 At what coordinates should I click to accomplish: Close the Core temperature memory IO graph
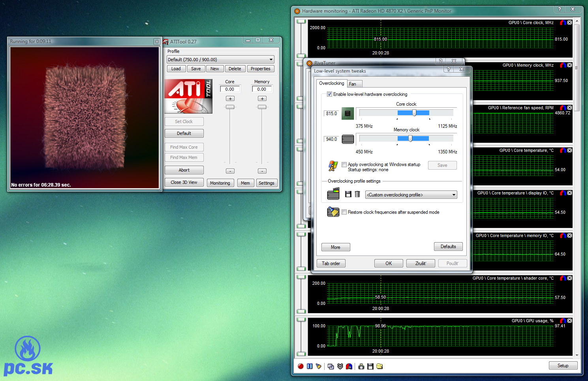click(569, 235)
